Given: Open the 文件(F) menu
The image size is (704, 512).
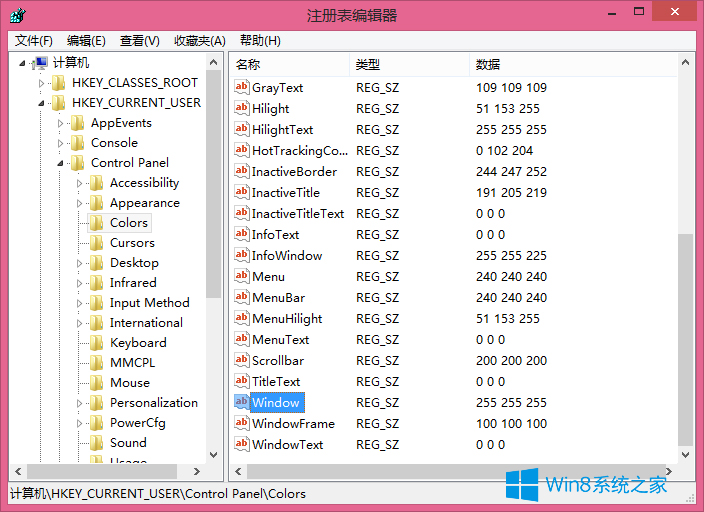Looking at the screenshot, I should coord(34,41).
